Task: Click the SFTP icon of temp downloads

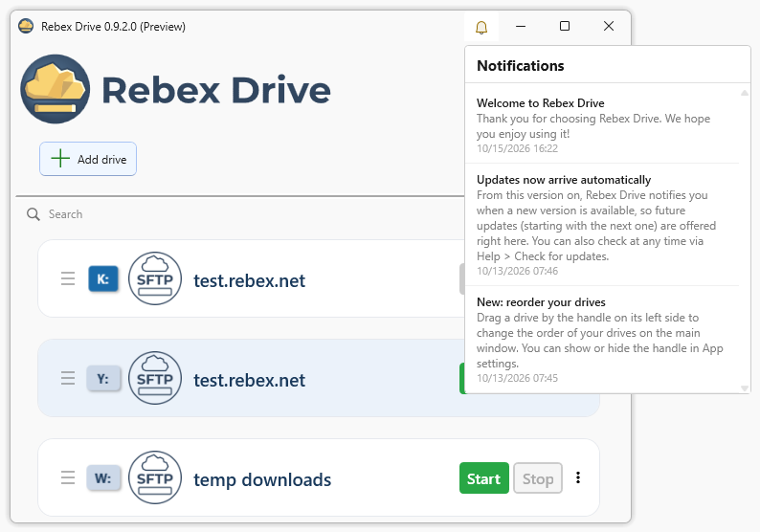Action: (x=155, y=477)
